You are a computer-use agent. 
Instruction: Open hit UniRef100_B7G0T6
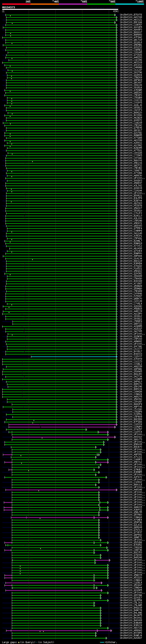click(131, 15)
